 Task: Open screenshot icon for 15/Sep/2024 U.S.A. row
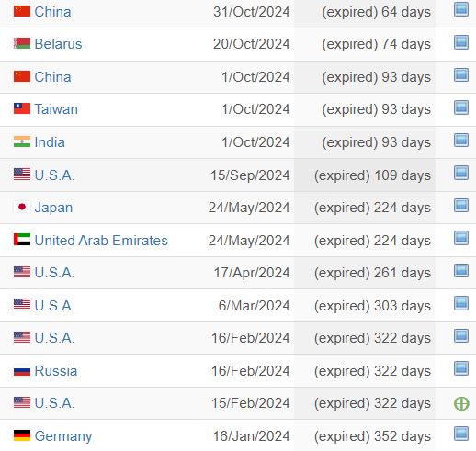tap(461, 173)
